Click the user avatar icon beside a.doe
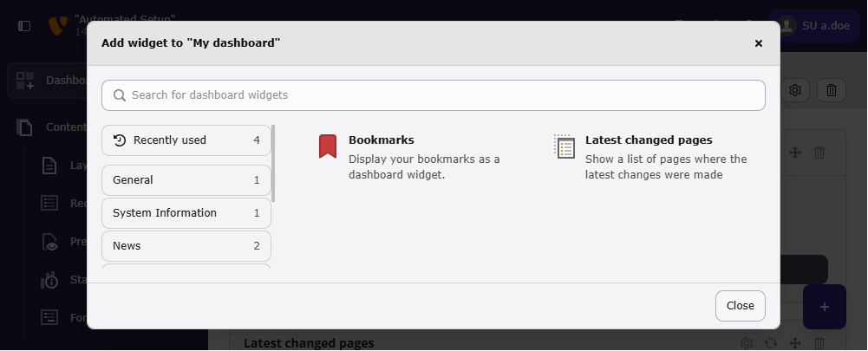This screenshot has width=868, height=351. [x=786, y=25]
